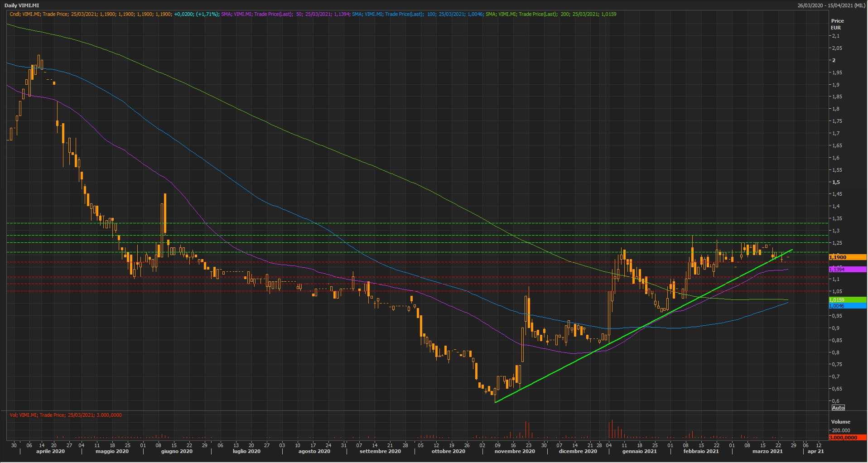Click the 1,5 price axis level

click(x=836, y=182)
